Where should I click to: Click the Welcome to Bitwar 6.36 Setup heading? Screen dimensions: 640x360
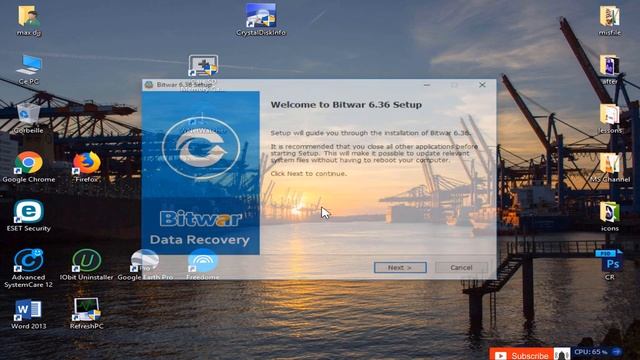click(346, 104)
